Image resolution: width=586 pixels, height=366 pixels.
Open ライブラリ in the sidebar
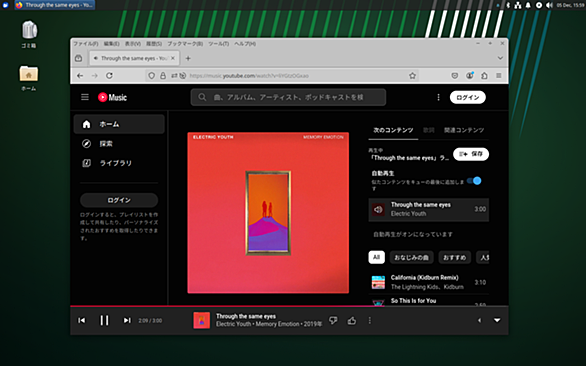pyautogui.click(x=119, y=163)
